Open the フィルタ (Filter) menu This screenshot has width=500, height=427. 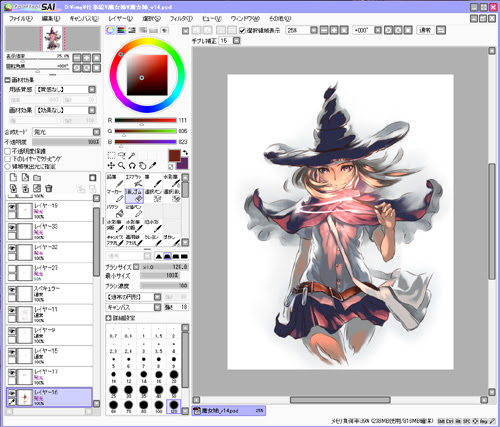[x=181, y=19]
